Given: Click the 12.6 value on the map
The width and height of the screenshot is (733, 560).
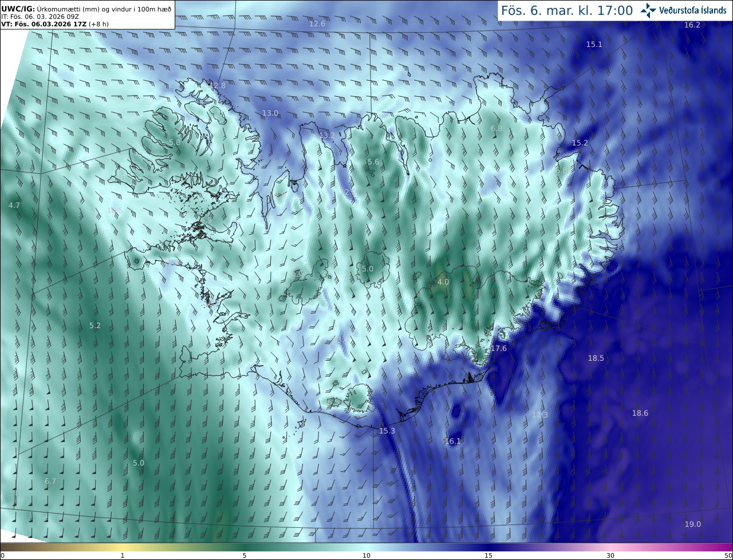Looking at the screenshot, I should [317, 23].
